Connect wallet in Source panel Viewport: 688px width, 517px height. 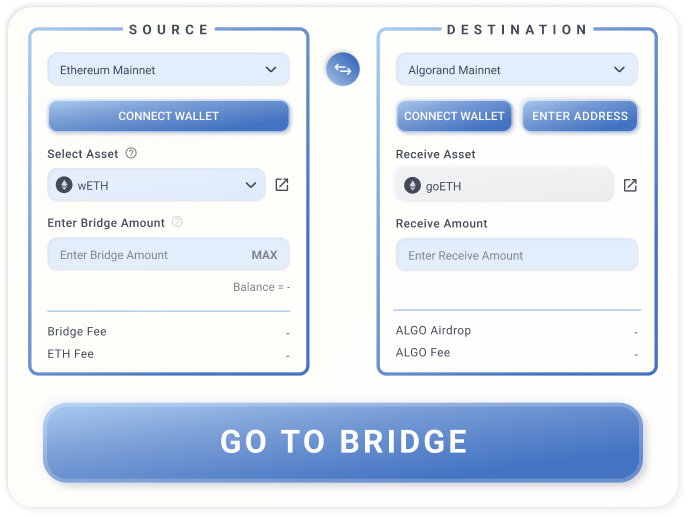(169, 116)
